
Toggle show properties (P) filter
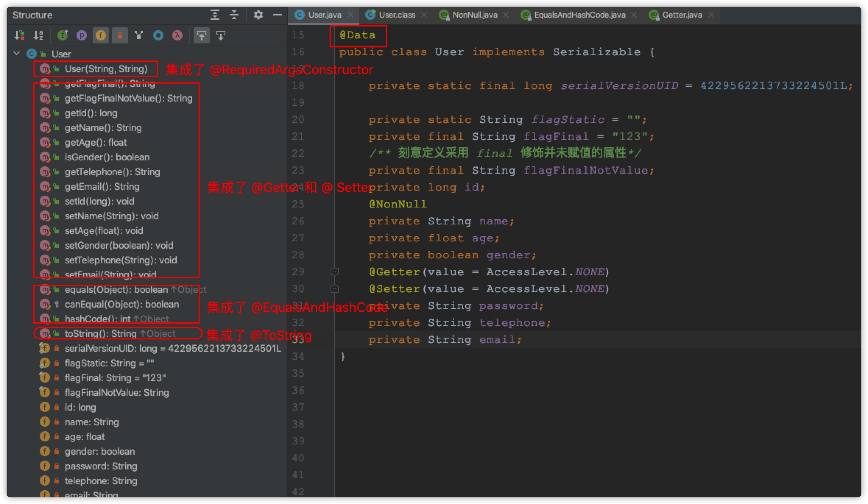82,35
